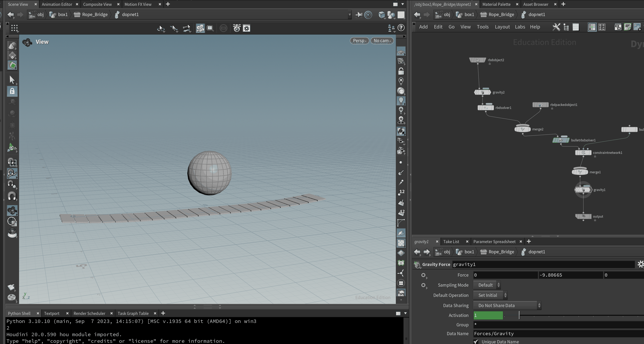The width and height of the screenshot is (644, 344).
Task: Select the merge2 node
Action: [x=522, y=129]
